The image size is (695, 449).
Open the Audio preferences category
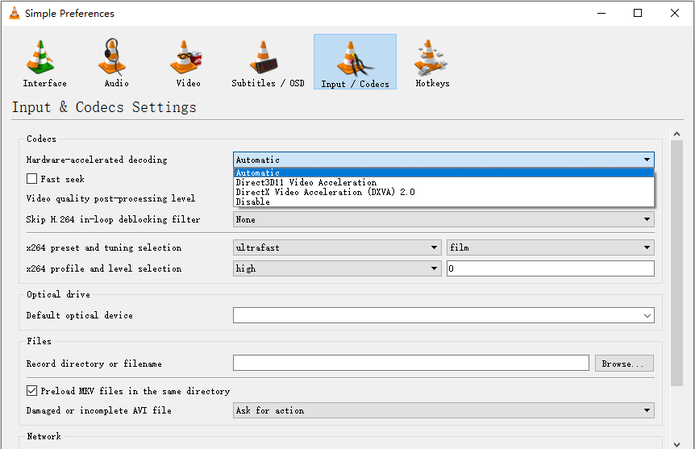tap(116, 62)
